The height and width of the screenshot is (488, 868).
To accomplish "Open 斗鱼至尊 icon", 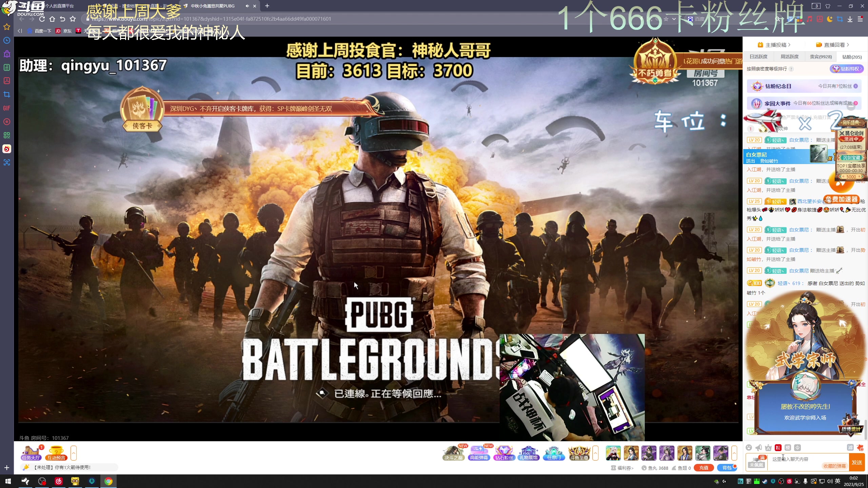I will tap(579, 453).
